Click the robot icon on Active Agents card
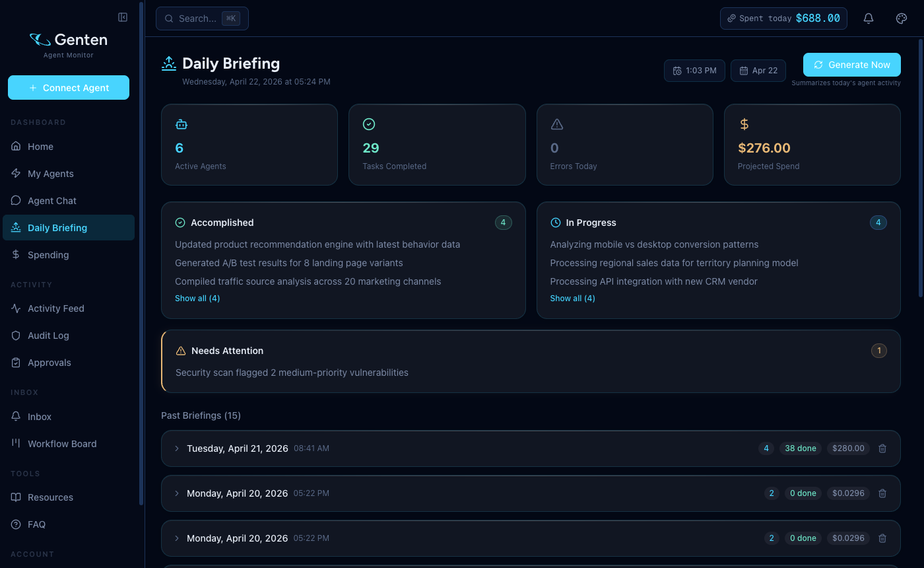 tap(181, 124)
